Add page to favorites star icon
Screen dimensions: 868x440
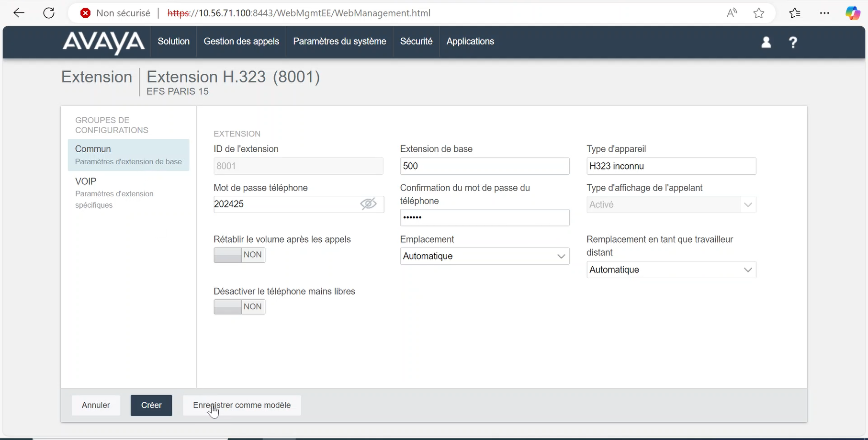tap(759, 13)
